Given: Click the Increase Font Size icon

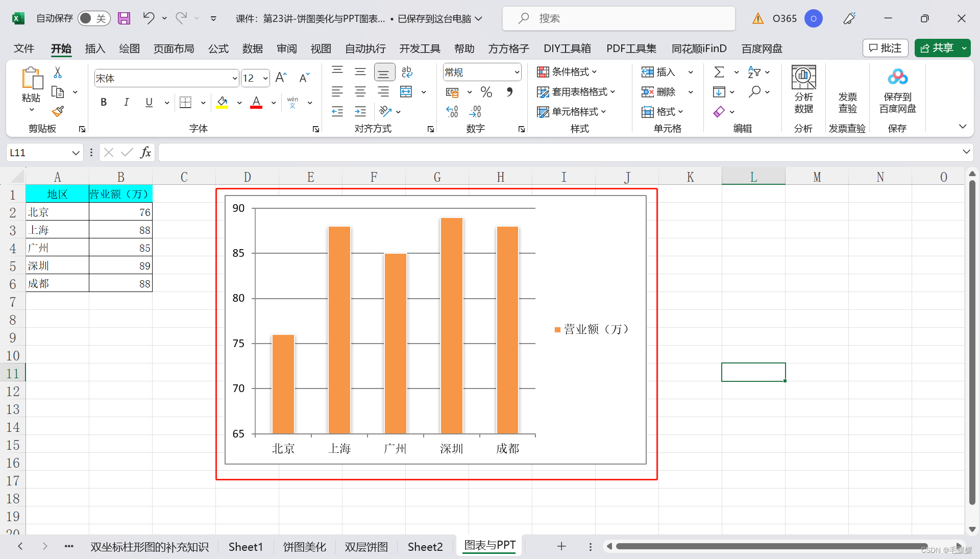Looking at the screenshot, I should pyautogui.click(x=281, y=78).
